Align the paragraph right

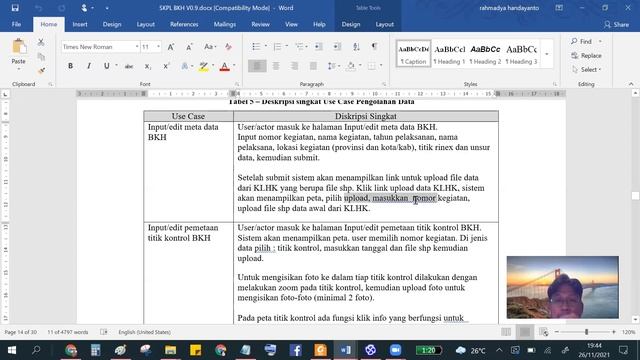click(x=294, y=66)
